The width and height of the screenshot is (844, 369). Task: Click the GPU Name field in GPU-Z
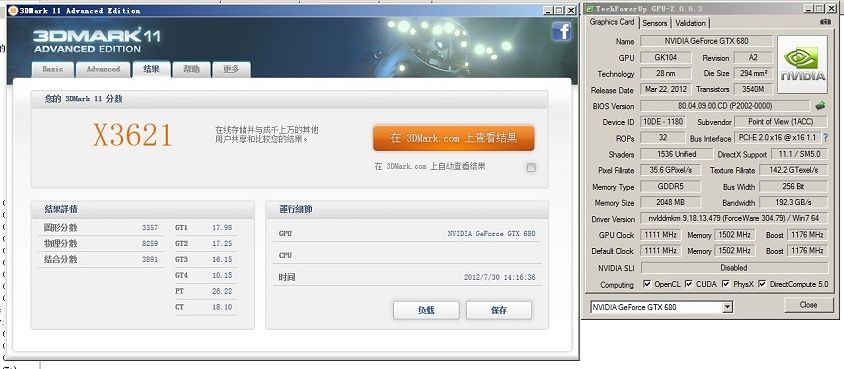coord(707,41)
